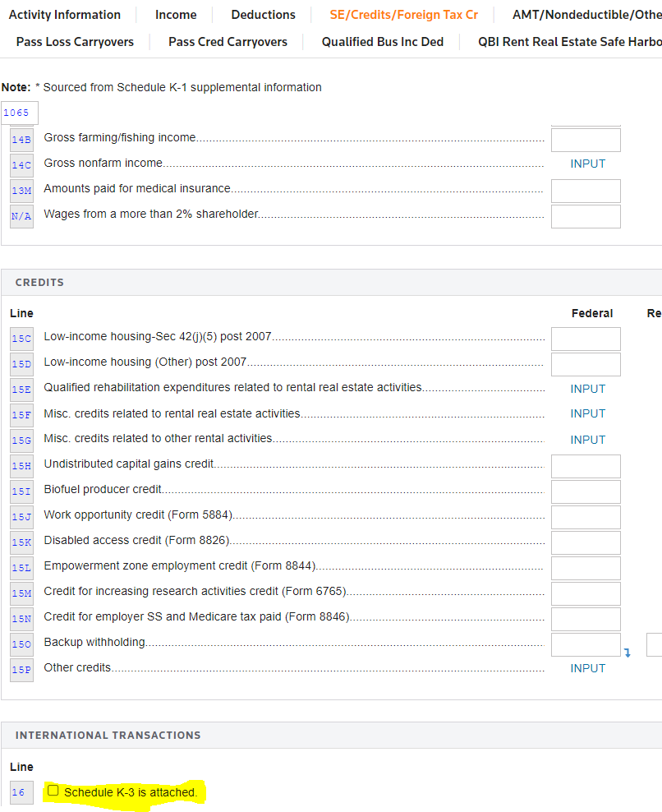The width and height of the screenshot is (662, 812).
Task: Open QBI Rent Real Estate Safe Harbor tab
Action: pyautogui.click(x=570, y=41)
